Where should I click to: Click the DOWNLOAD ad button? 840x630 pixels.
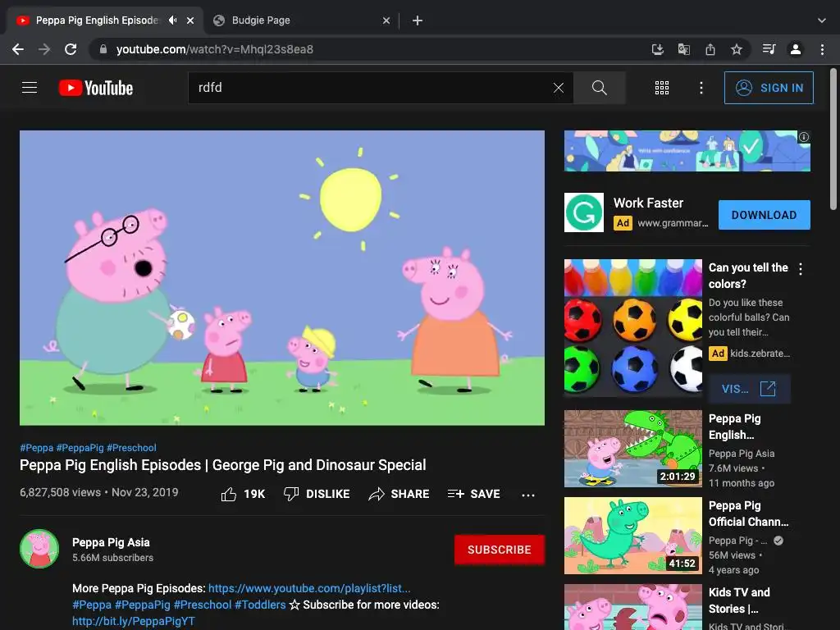764,215
